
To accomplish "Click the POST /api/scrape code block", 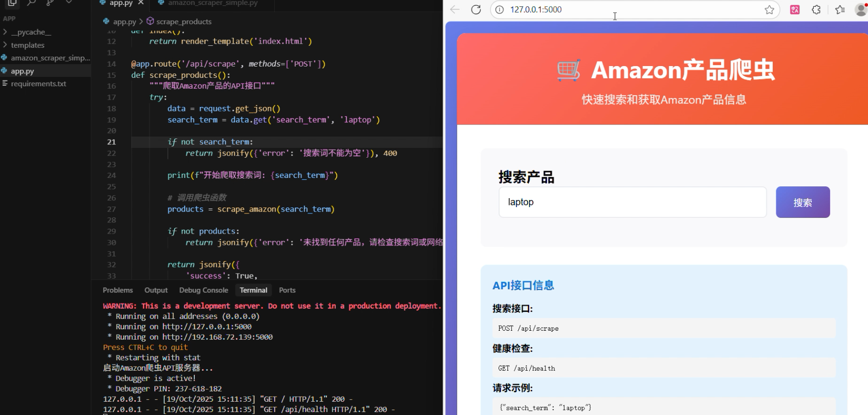I will pos(664,328).
